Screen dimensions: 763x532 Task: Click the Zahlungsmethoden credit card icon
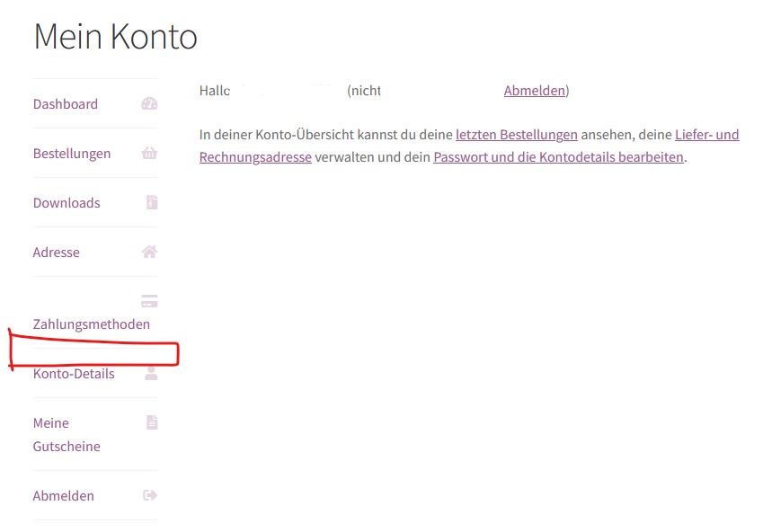149,301
